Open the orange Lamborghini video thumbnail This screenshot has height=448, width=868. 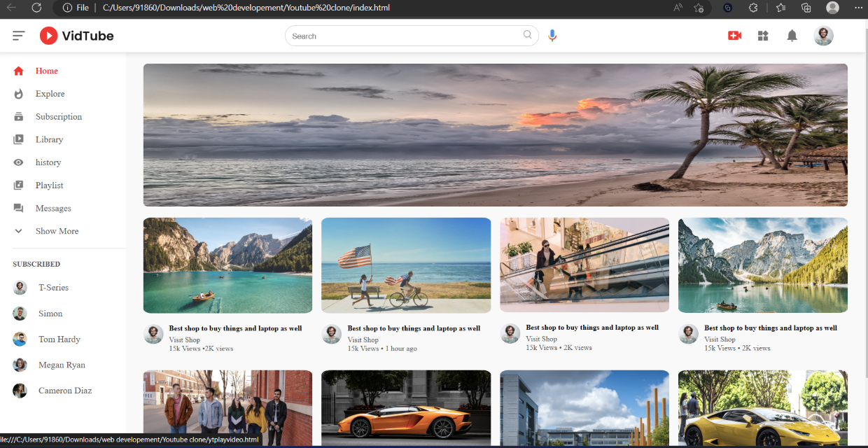coord(406,407)
